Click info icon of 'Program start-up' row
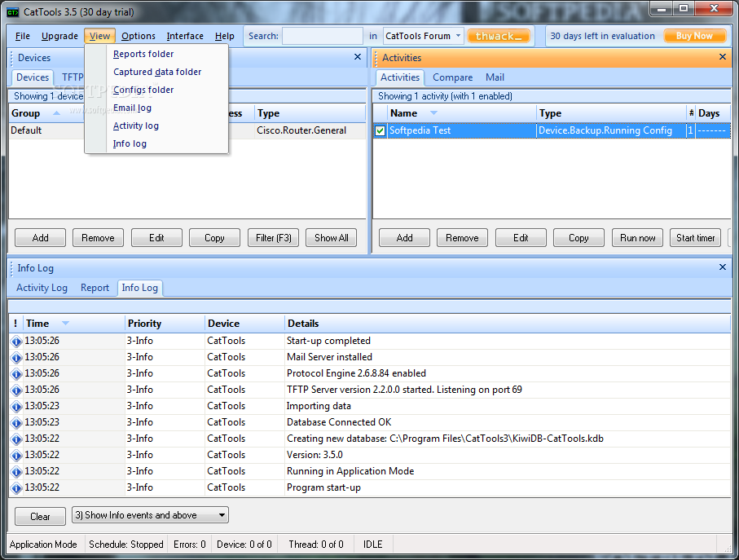The height and width of the screenshot is (560, 739). pos(16,488)
